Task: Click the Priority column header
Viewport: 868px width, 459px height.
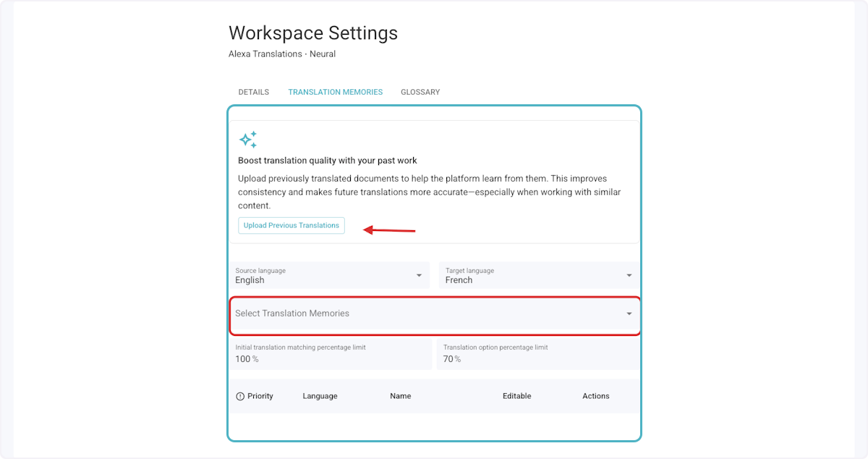Action: 260,396
